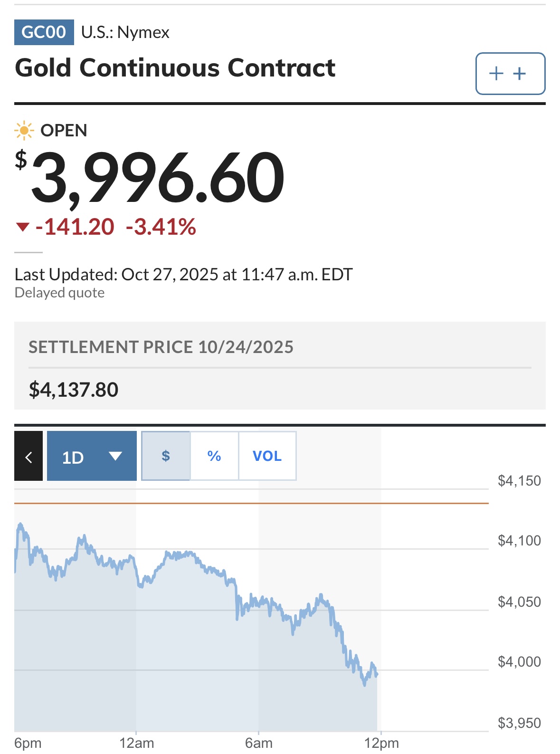The height and width of the screenshot is (754, 560).
Task: Switch chart to percent change mode
Action: 214,456
